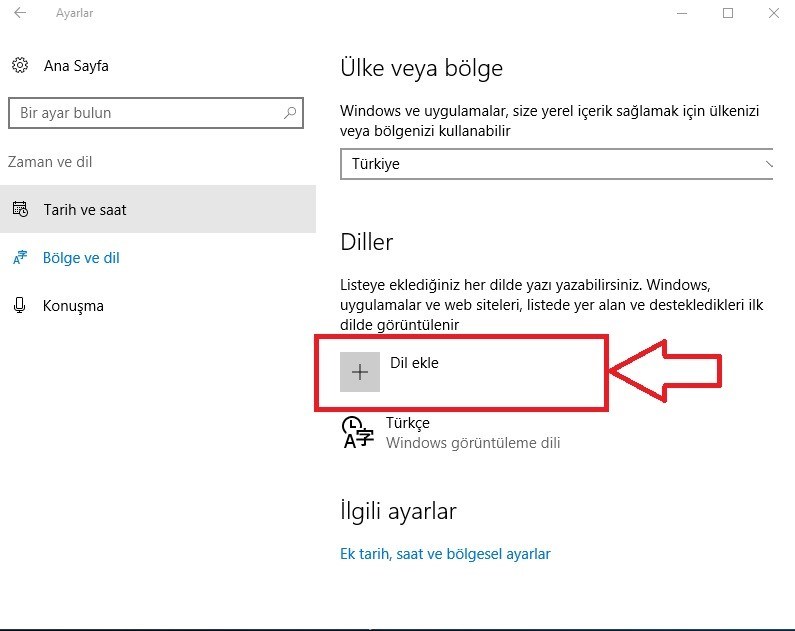Minimize the Ayarlar window
The width and height of the screenshot is (795, 631).
[x=682, y=13]
